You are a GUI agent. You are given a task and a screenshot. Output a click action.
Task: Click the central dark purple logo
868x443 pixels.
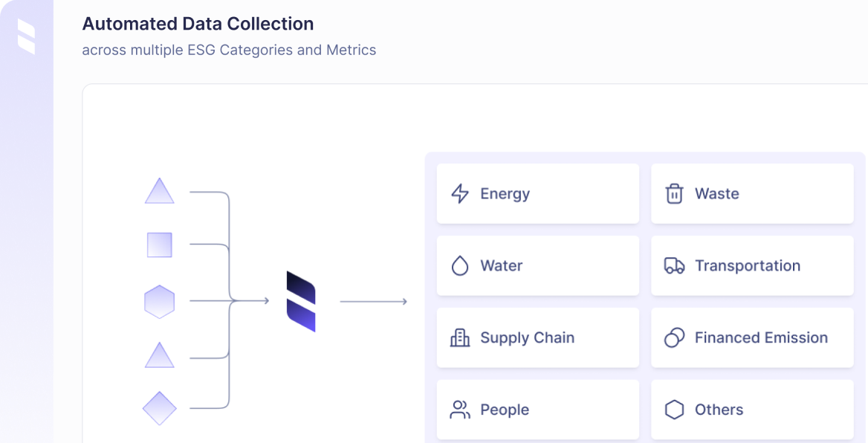[x=301, y=301]
